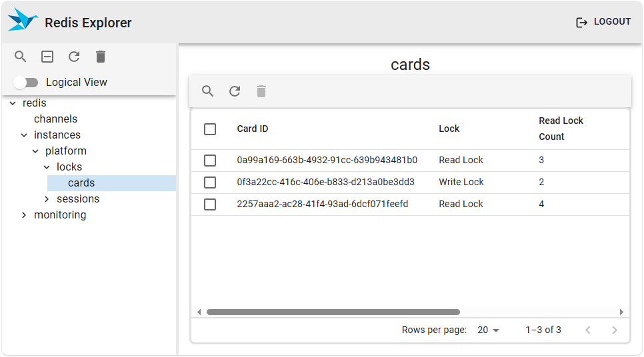Click the search icon in the sidebar toolbar

21,57
